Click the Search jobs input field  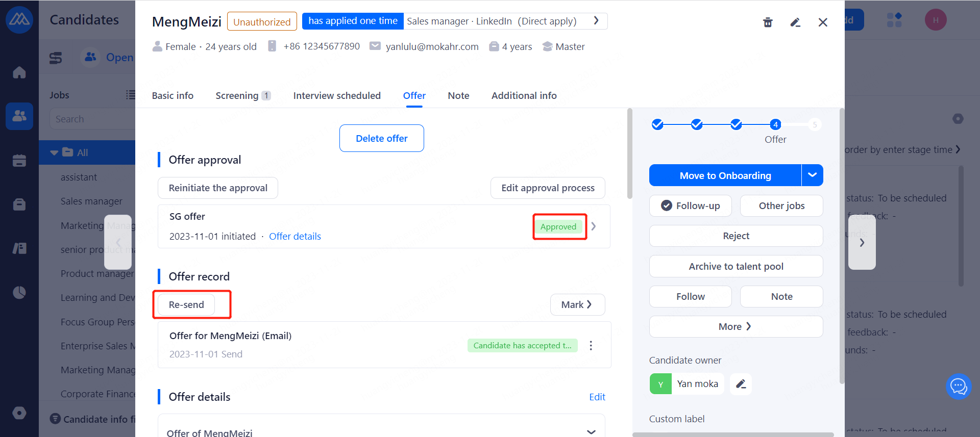click(92, 119)
